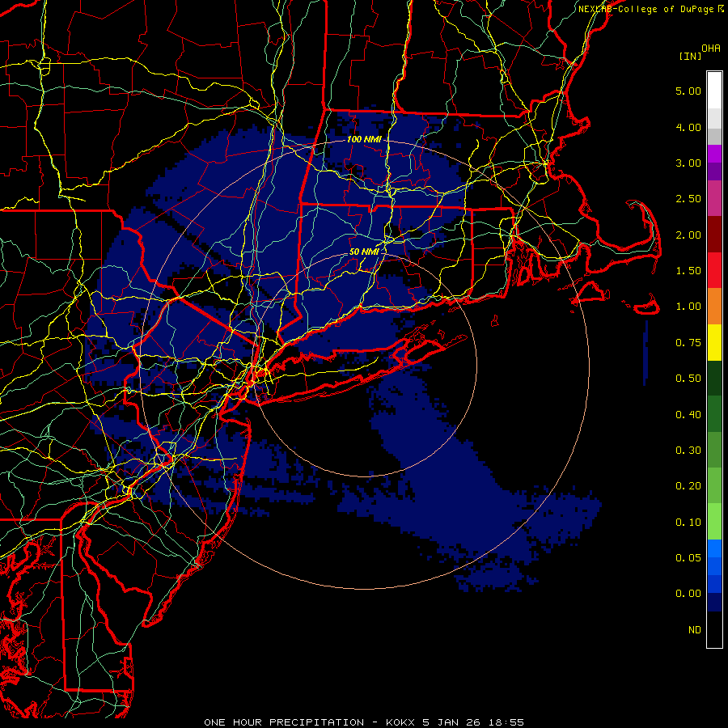Click the 100 NMI range ring label
The width and height of the screenshot is (728, 728).
(x=364, y=139)
